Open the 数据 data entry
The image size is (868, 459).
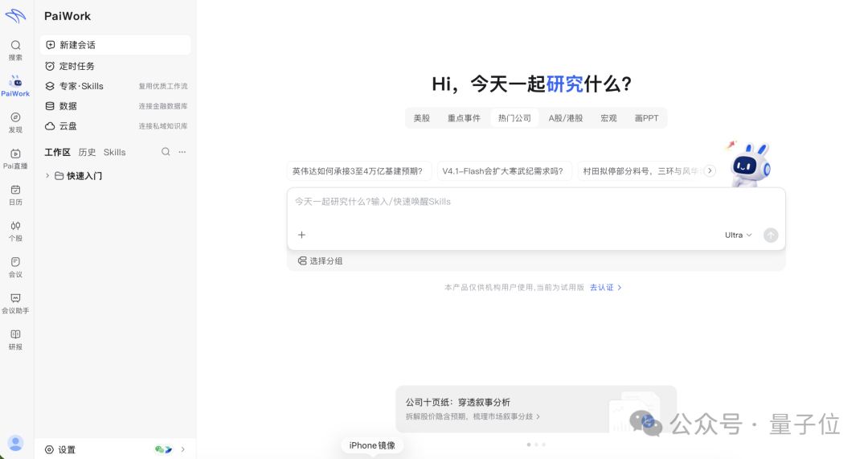(115, 106)
